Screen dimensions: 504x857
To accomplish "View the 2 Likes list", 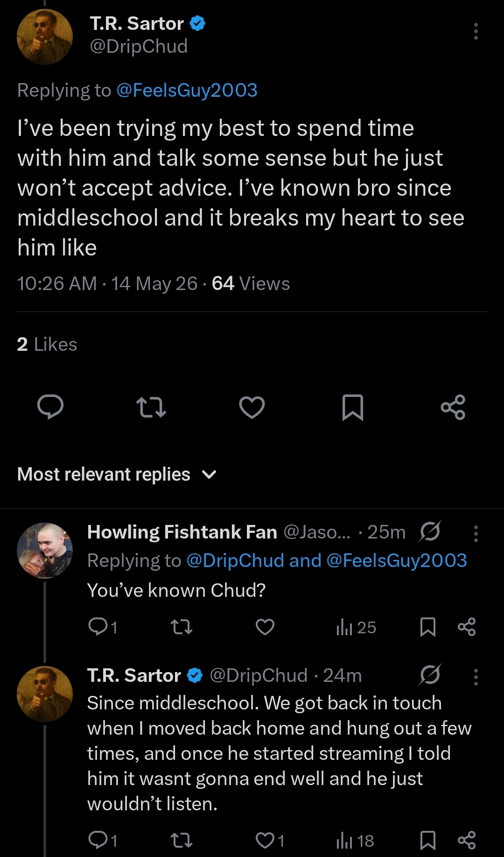I will [47, 344].
